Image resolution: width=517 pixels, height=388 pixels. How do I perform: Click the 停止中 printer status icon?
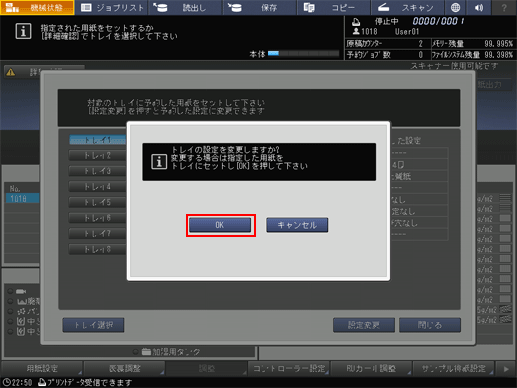[356, 22]
